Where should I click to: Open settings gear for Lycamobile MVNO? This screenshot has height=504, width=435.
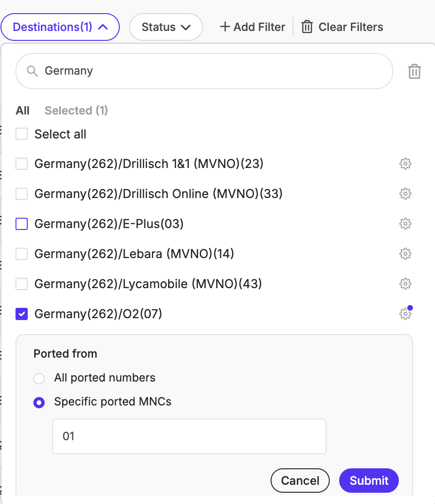pos(405,284)
